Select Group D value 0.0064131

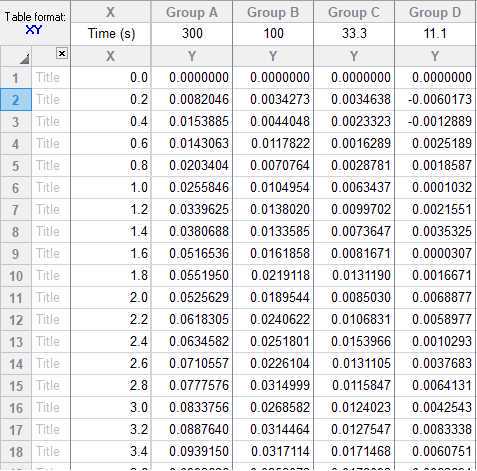coord(435,386)
